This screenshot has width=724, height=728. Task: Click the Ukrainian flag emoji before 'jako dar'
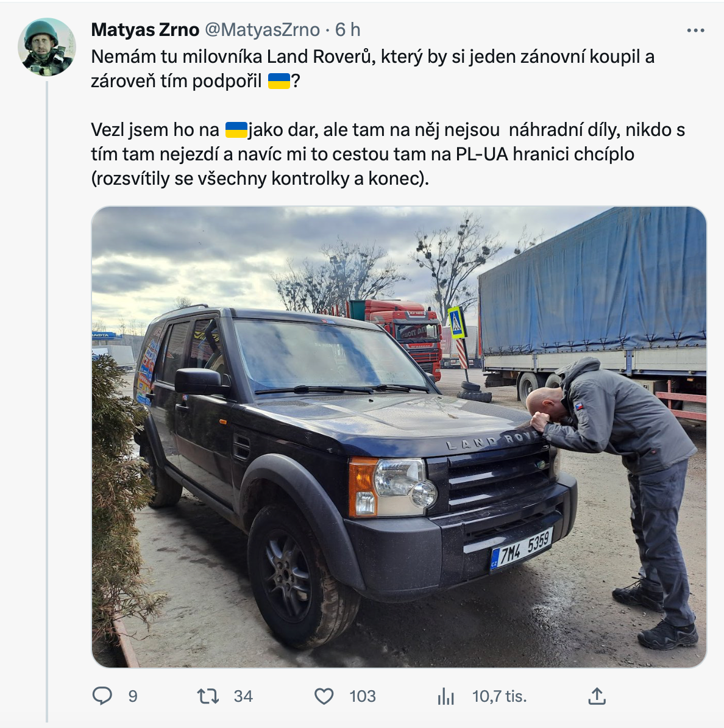[x=236, y=130]
